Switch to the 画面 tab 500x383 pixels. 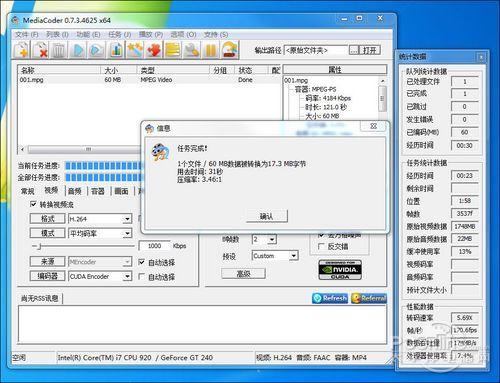pos(121,191)
